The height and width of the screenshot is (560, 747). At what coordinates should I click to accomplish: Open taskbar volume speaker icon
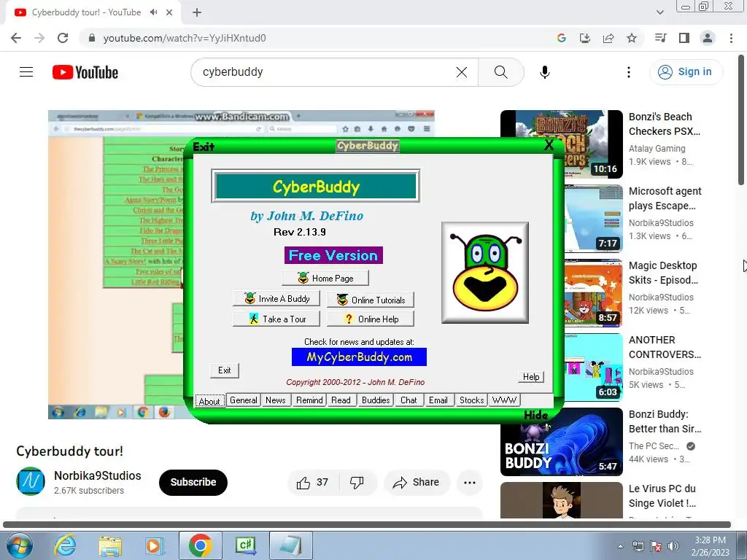[x=673, y=546]
